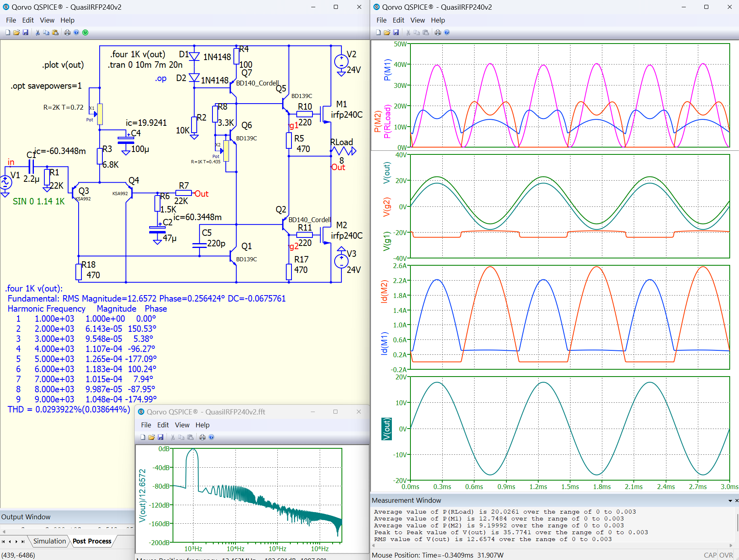Image resolution: width=739 pixels, height=560 pixels.
Task: Open View menu in schematic window
Action: pyautogui.click(x=47, y=20)
